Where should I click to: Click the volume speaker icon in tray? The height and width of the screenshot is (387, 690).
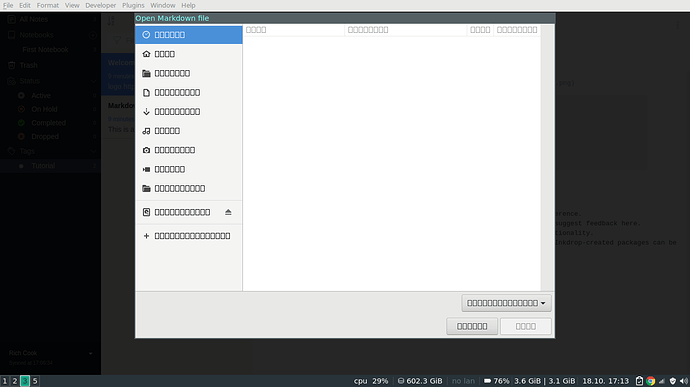[683, 381]
